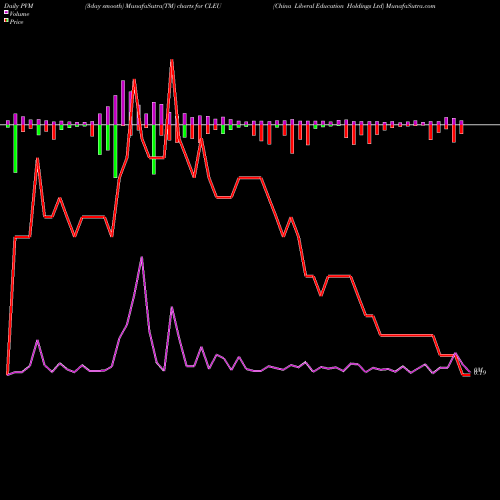Viewport: 500px width, 500px height.
Task: Click the '(3day smooth) MunafaSutra(TM) charts for CLEU' heading
Action: click(x=153, y=6)
